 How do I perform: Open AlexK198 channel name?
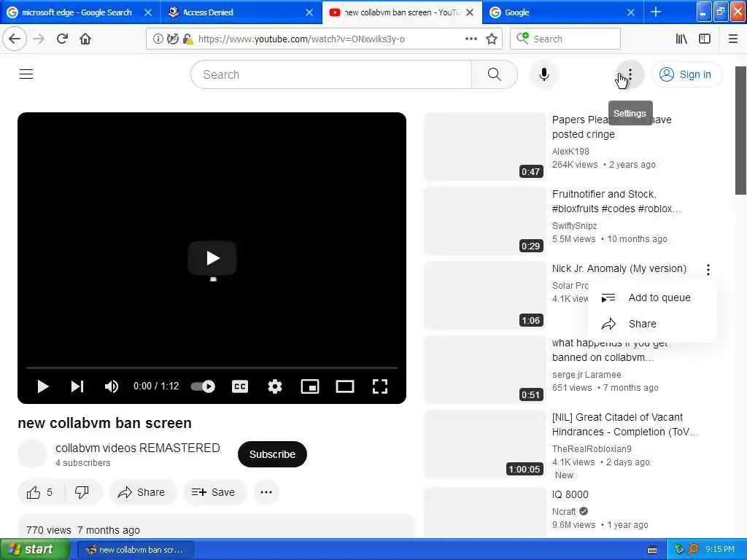pyautogui.click(x=570, y=152)
